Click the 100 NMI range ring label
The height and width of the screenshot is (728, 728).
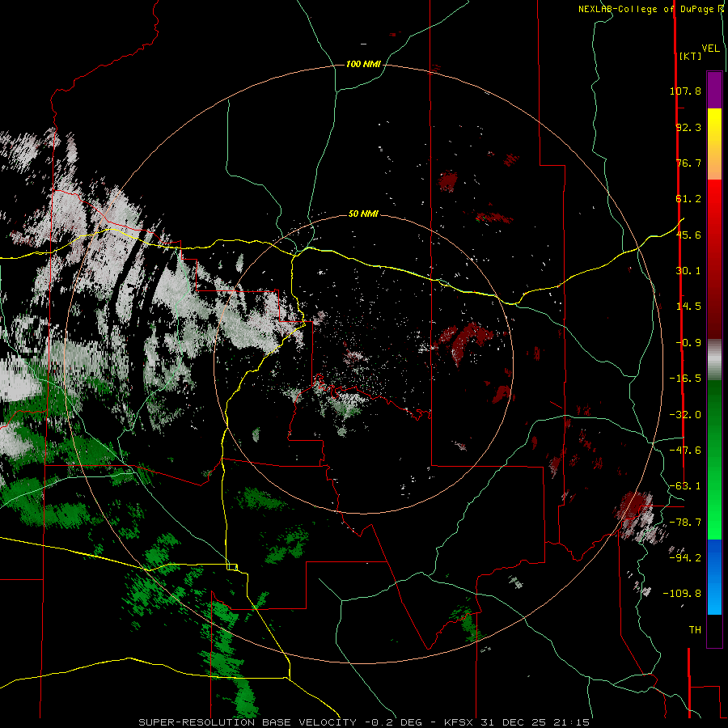coord(363,64)
